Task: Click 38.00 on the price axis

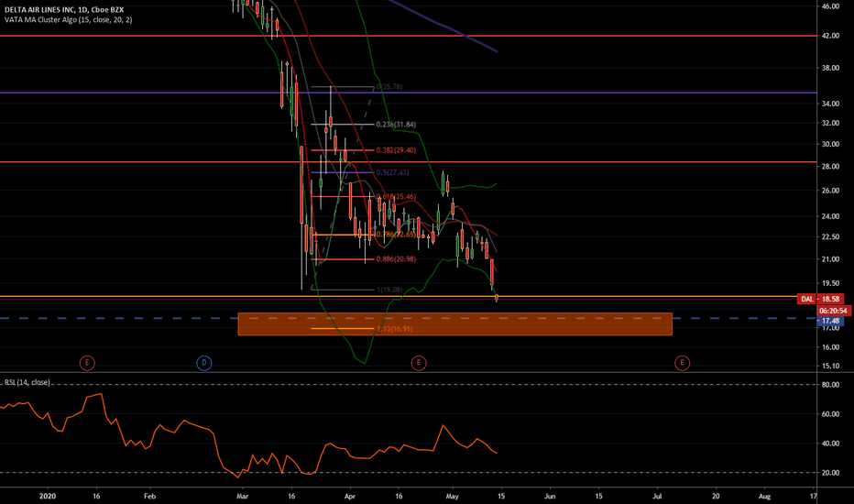Action: pos(830,68)
